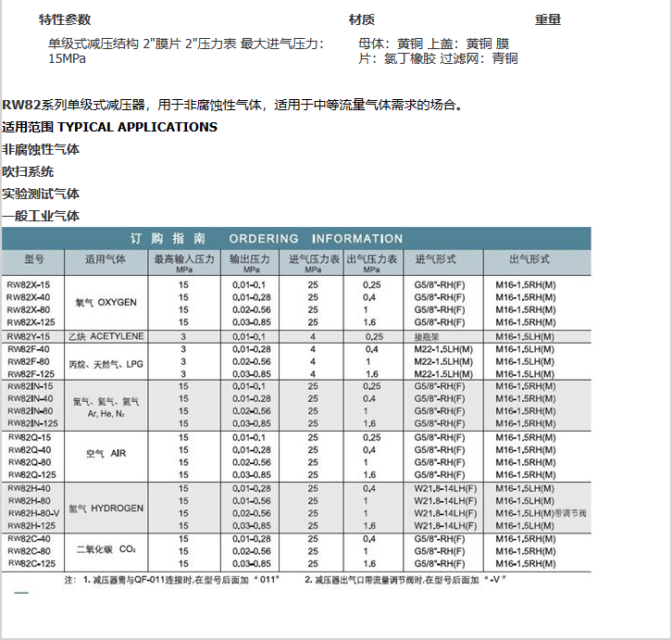Select model cell RW82Q-80
The width and height of the screenshot is (672, 640).
[x=30, y=462]
